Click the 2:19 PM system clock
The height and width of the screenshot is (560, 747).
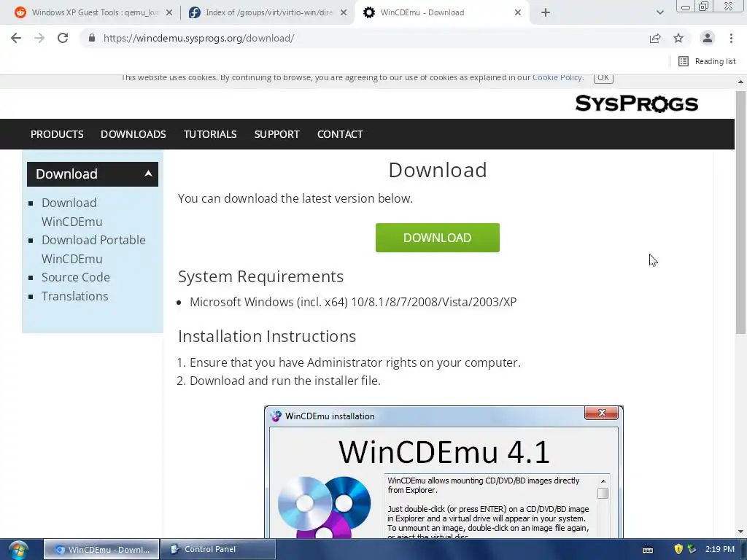720,549
